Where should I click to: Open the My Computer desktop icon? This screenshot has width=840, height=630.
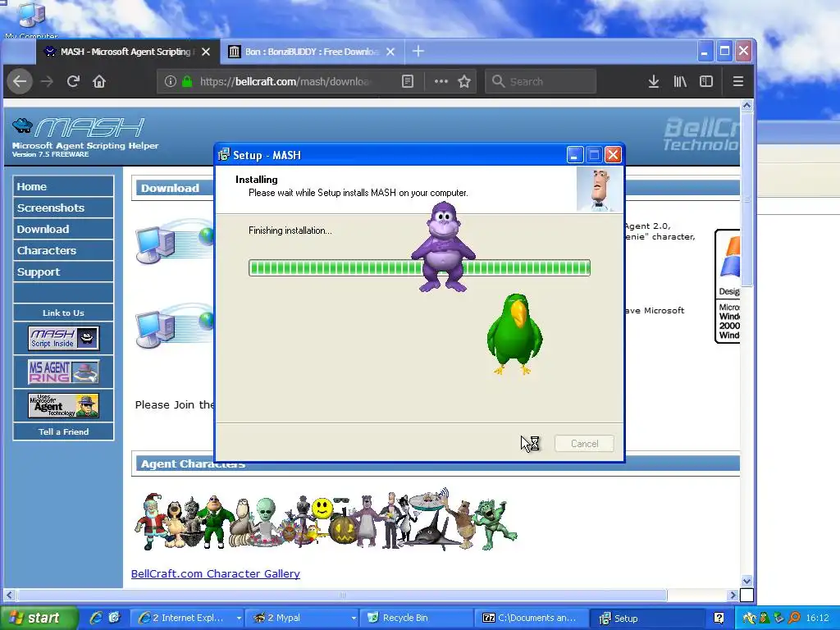coord(31,20)
